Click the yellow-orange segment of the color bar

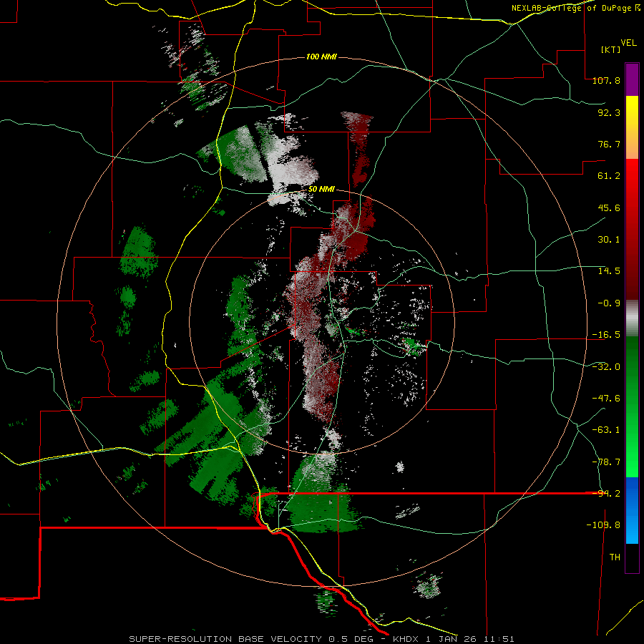(632, 127)
